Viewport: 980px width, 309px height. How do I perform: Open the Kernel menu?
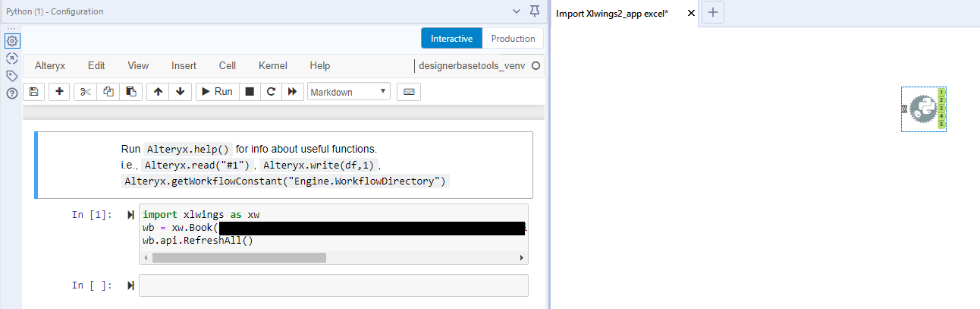coord(273,66)
